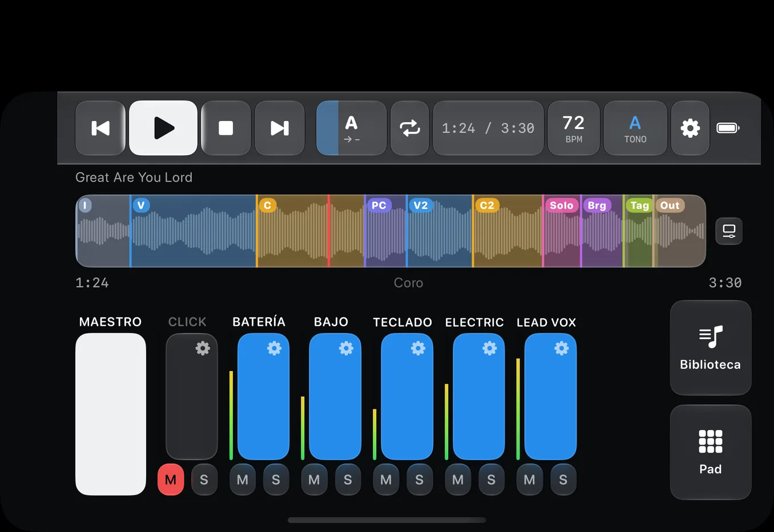Viewport: 774px width, 532px height.
Task: Jump to the Tag section marker
Action: click(x=640, y=205)
